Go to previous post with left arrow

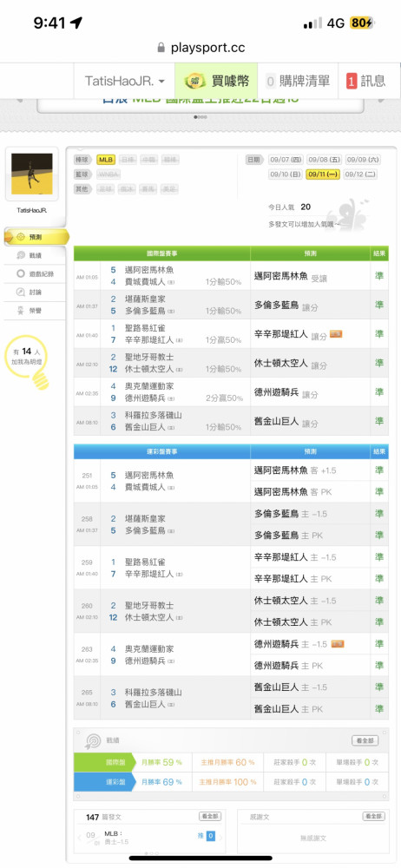pos(79,838)
